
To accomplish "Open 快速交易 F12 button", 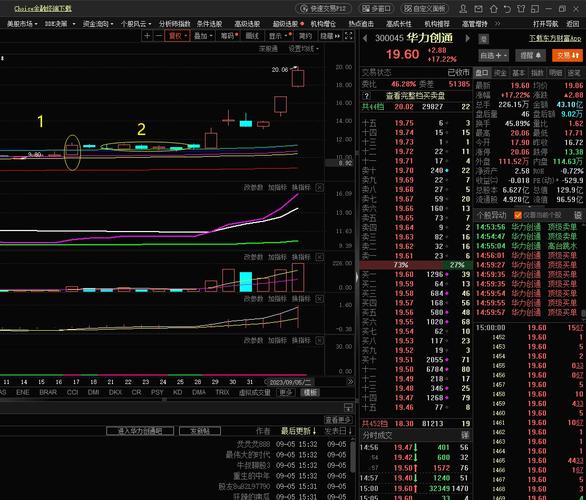I will 323,9.
